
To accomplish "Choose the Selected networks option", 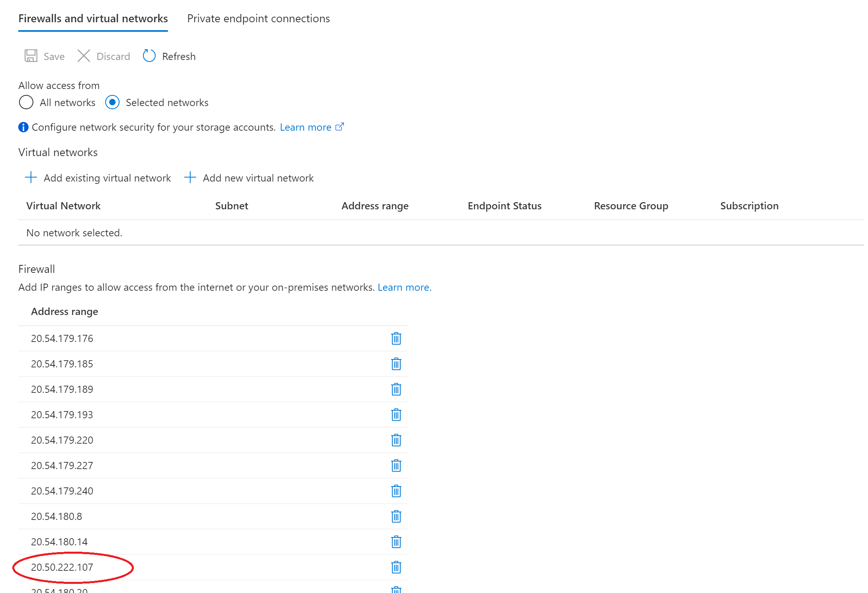I will pyautogui.click(x=112, y=102).
